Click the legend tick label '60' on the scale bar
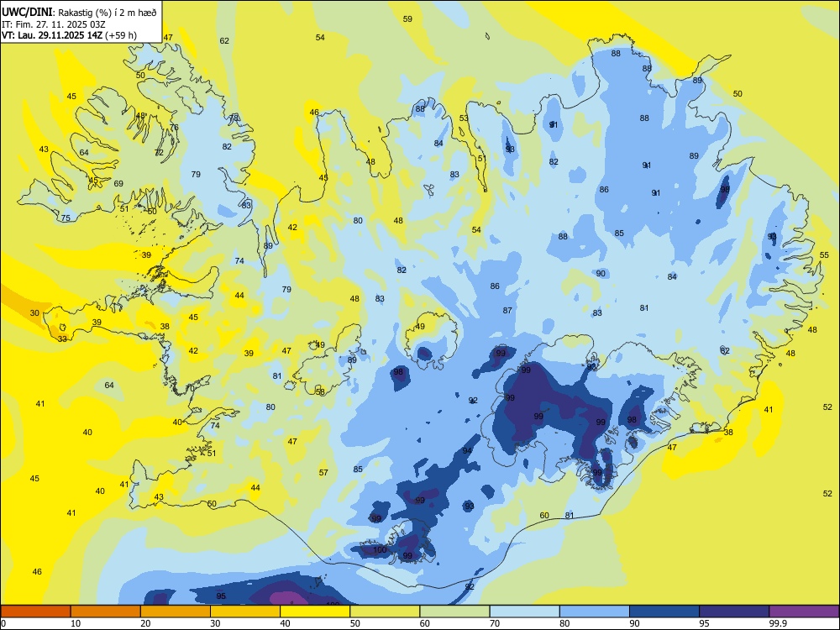 [424, 623]
